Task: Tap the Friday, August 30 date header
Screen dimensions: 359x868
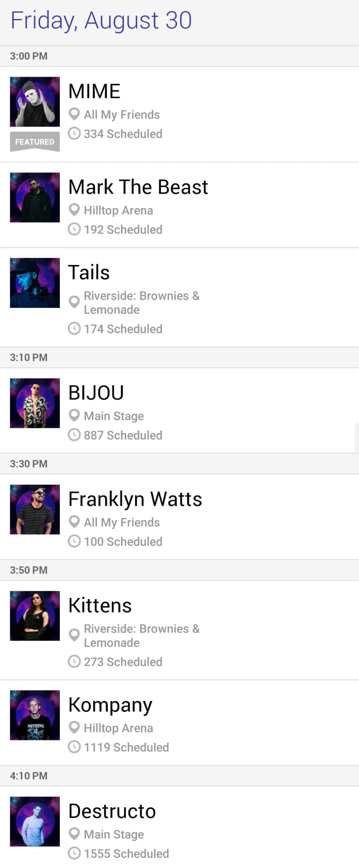Action: tap(101, 20)
